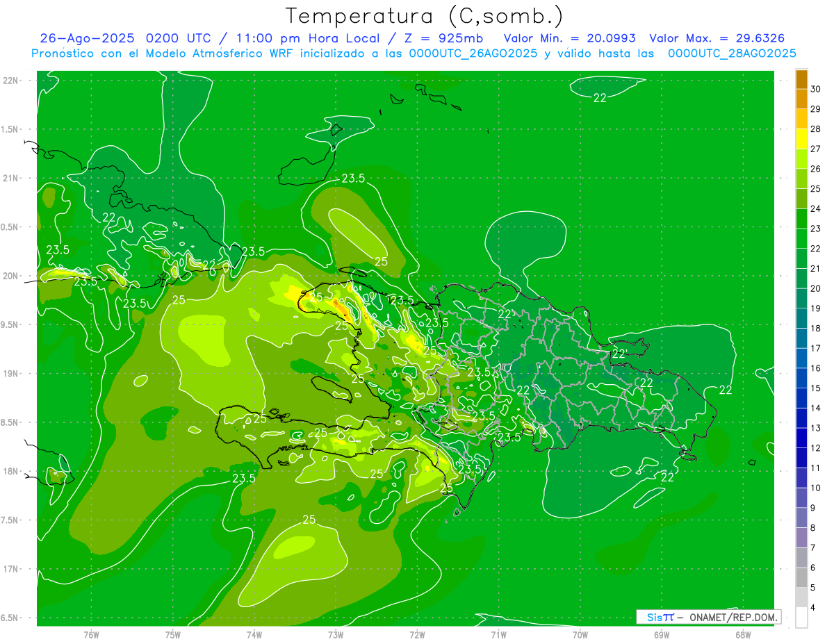Click the "23.5" contour label near 21N offshore
The height and width of the screenshot is (644, 834).
pos(353,179)
